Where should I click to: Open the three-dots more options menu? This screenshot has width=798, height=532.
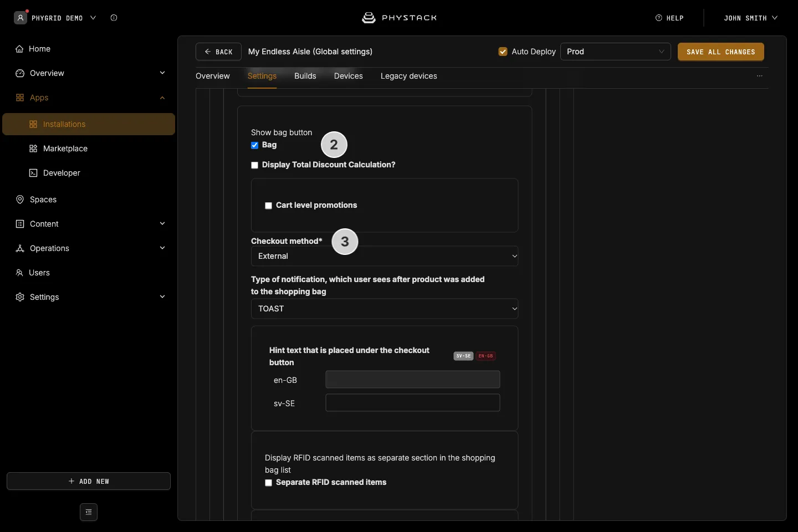coord(760,76)
